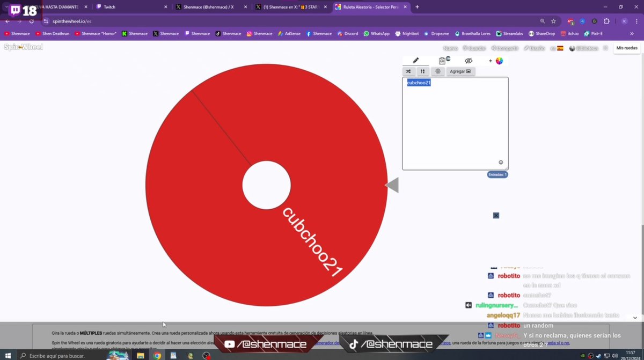Open the Diseño design option
Screen dimensions: 644x360
pos(533,48)
